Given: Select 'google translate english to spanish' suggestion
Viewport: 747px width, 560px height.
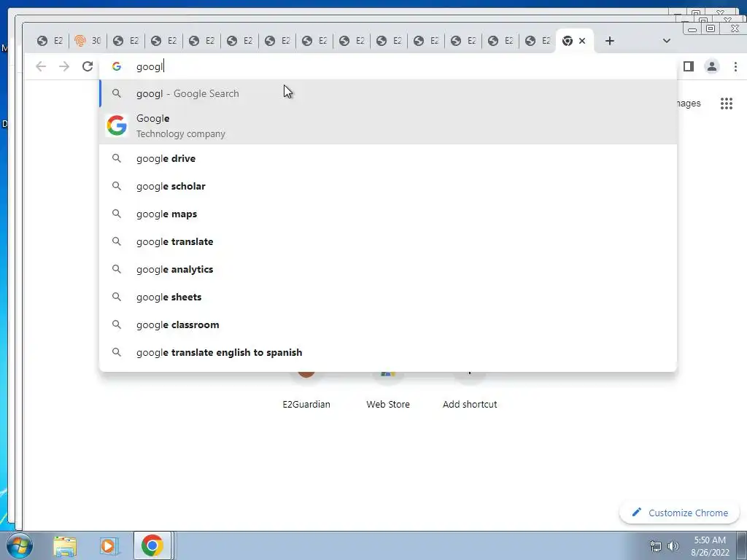Looking at the screenshot, I should [x=388, y=352].
